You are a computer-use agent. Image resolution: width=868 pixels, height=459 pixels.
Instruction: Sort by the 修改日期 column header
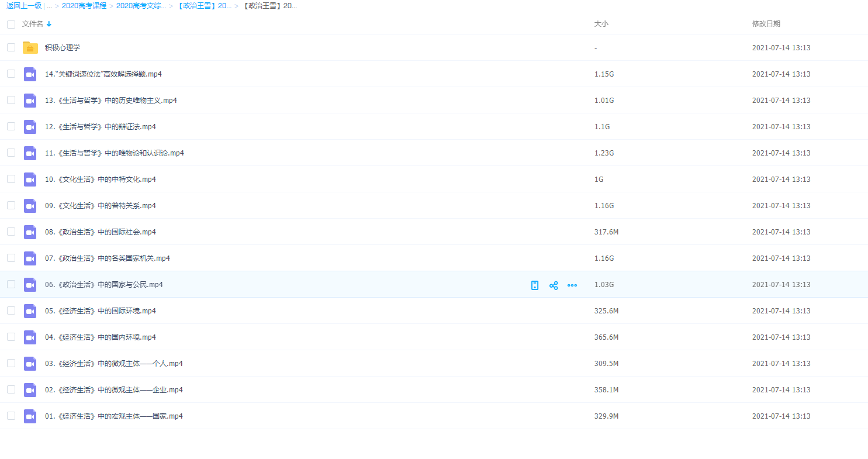point(766,24)
